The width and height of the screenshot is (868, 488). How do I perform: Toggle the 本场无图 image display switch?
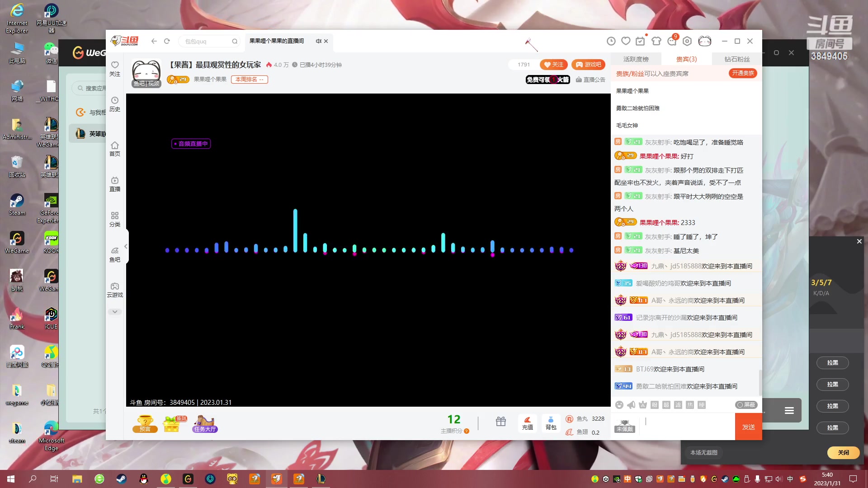pyautogui.click(x=704, y=452)
